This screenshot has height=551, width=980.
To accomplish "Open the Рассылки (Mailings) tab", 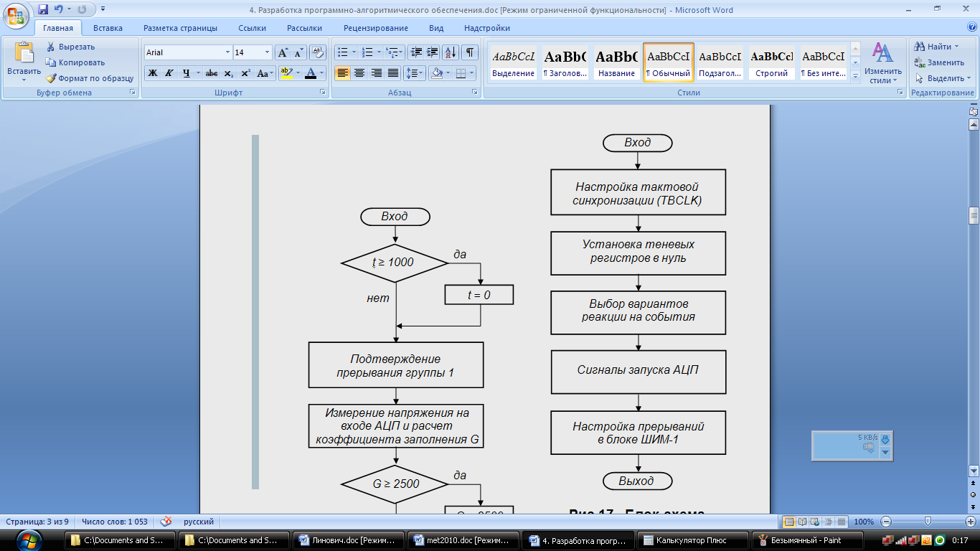I will tap(304, 28).
